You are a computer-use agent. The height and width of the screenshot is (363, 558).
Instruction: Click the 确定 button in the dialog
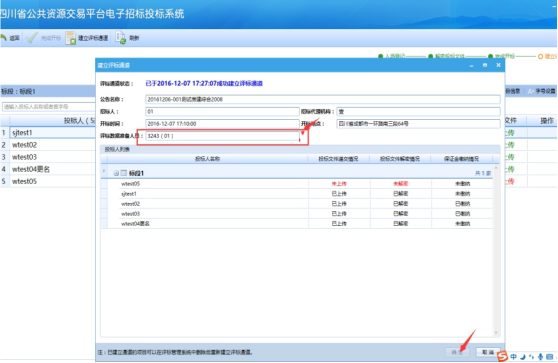pyautogui.click(x=457, y=352)
